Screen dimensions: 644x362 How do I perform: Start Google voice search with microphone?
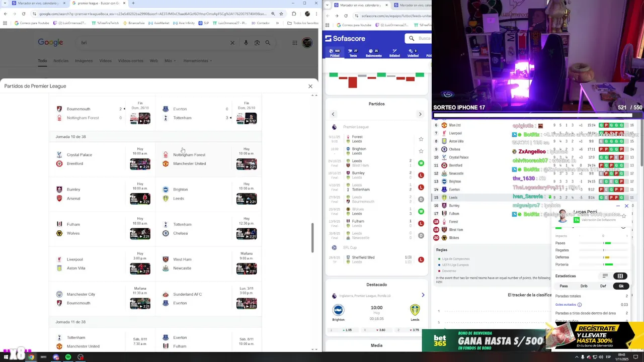[x=246, y=43]
